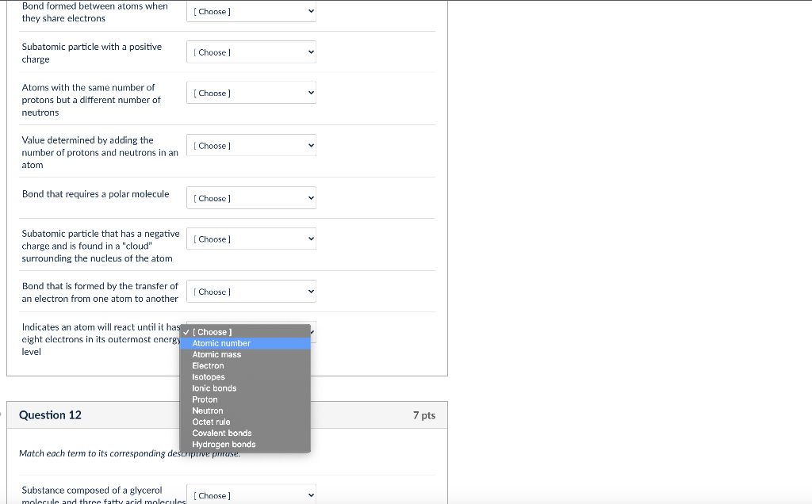Screen dimensions: 812x504
Task: Open dropdown for 'Subatomic particle with a positive charge'
Action: click(x=251, y=52)
